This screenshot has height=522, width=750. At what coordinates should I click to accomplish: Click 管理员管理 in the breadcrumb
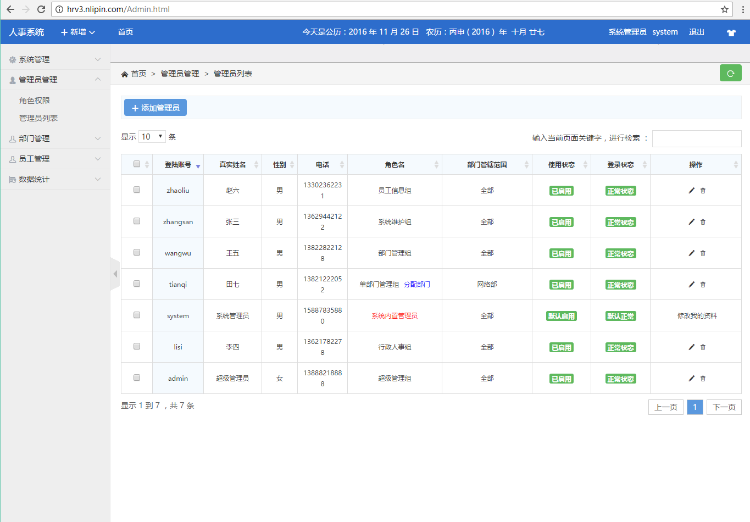(x=180, y=74)
